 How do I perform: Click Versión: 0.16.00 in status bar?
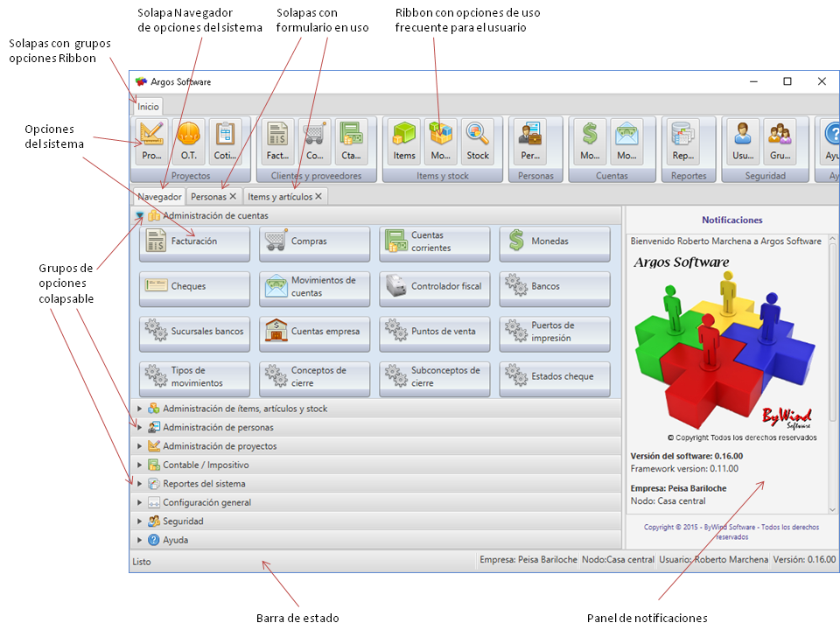[804, 560]
